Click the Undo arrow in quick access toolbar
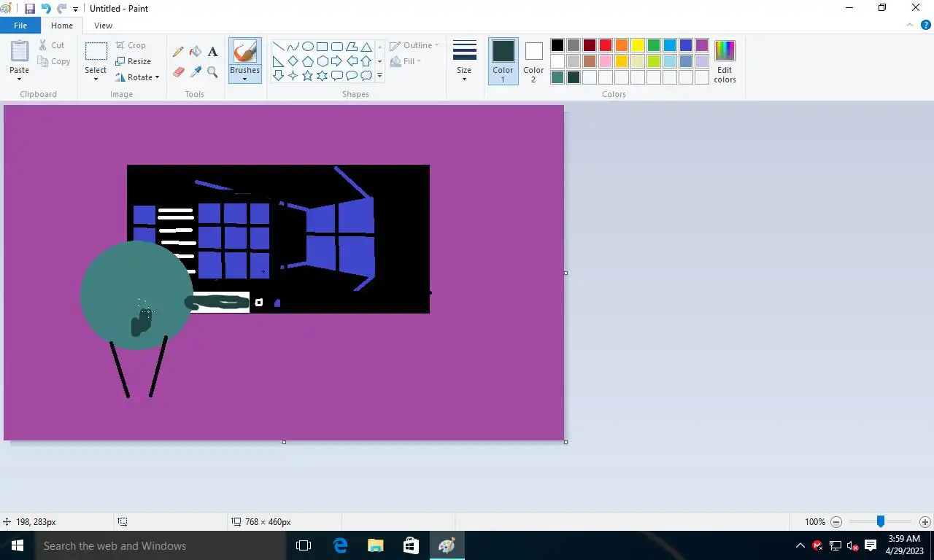934x560 pixels. (46, 9)
